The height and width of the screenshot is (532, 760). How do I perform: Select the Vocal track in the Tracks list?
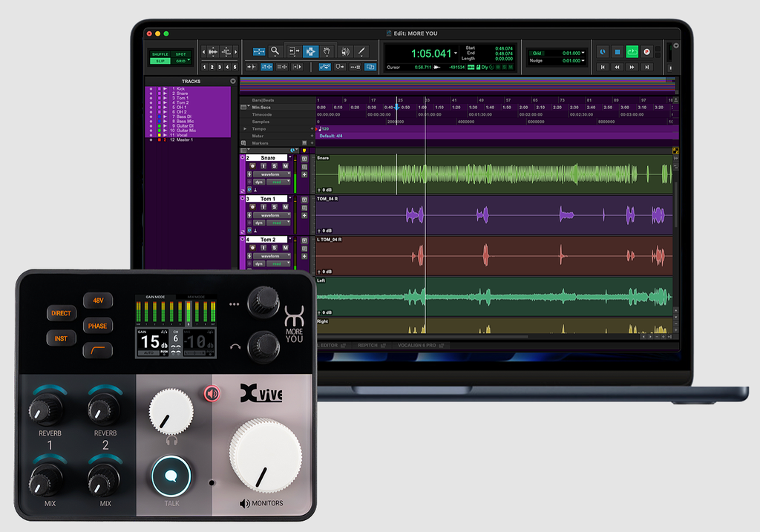pyautogui.click(x=180, y=135)
